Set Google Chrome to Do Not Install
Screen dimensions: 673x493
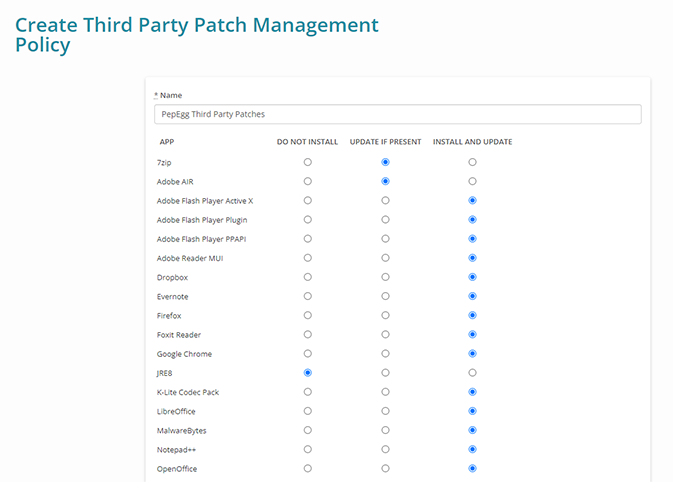tap(308, 354)
